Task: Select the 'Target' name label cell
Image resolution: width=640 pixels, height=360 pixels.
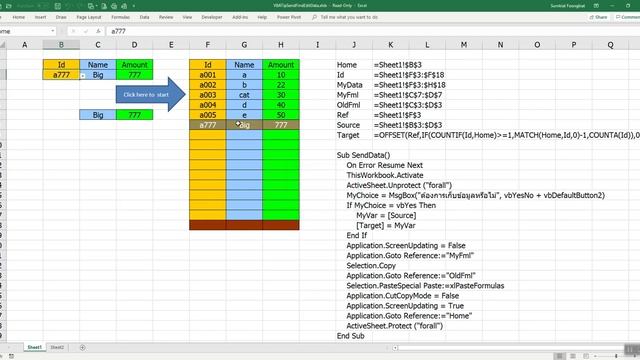Action: tap(348, 135)
